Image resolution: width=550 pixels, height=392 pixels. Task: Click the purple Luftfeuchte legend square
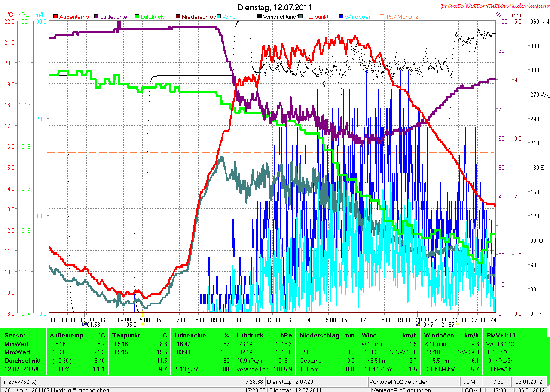tap(97, 17)
